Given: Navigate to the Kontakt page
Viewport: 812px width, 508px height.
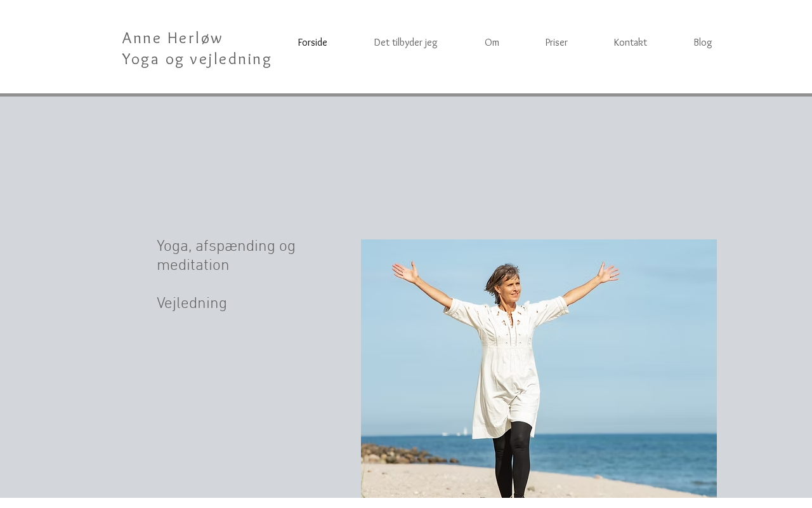Looking at the screenshot, I should click(630, 43).
